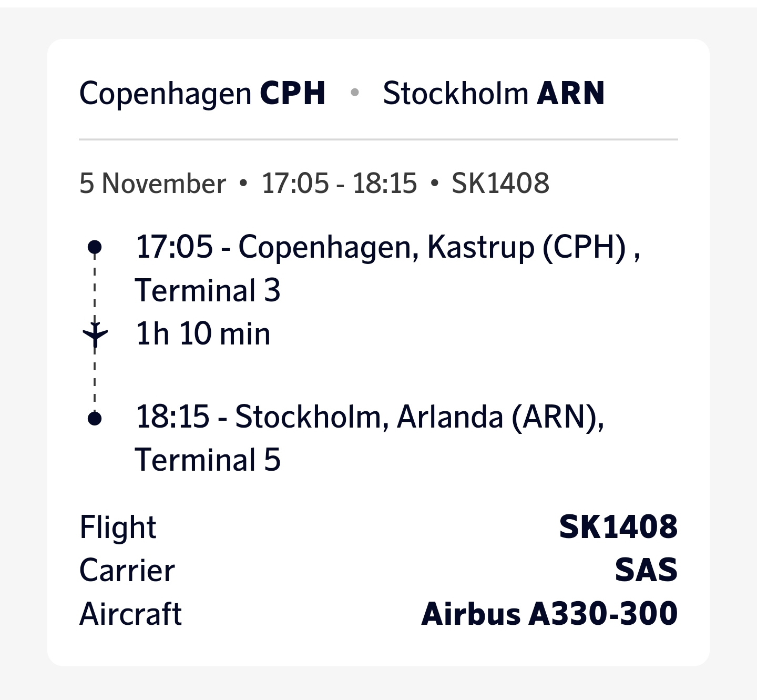Click the 1h 10 min flight duration

tap(203, 334)
